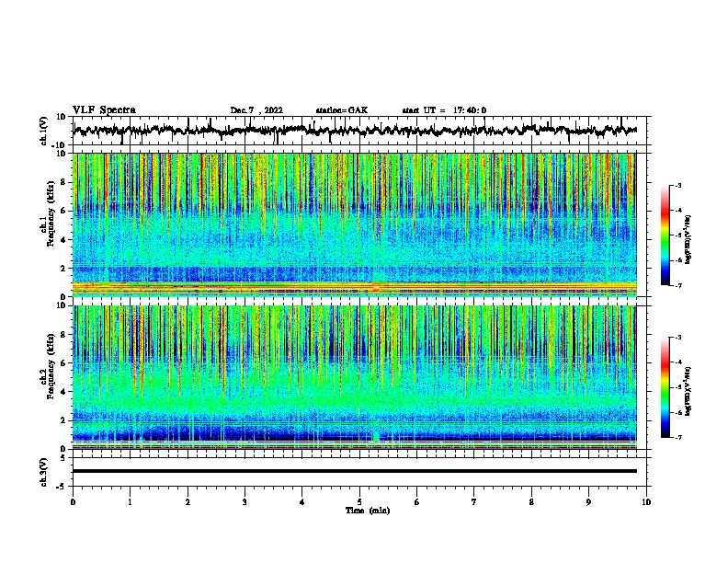This screenshot has height=563, width=728.
Task: Click the "-7" label on ch.1 color bar
Action: pyautogui.click(x=677, y=285)
